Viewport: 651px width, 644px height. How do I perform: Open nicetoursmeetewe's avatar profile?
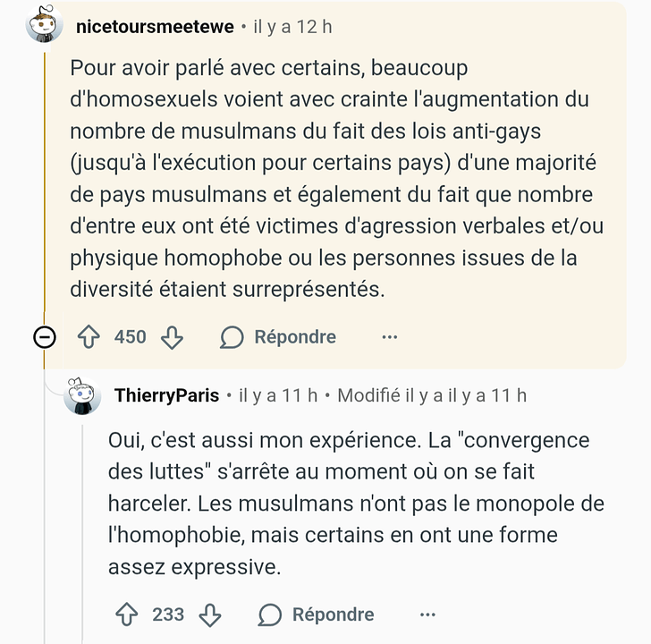[45, 26]
